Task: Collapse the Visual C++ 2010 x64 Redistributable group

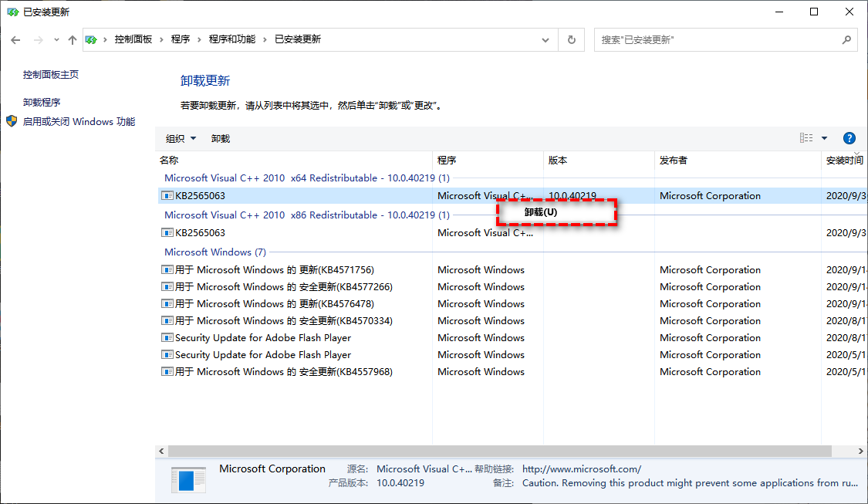Action: click(x=307, y=178)
